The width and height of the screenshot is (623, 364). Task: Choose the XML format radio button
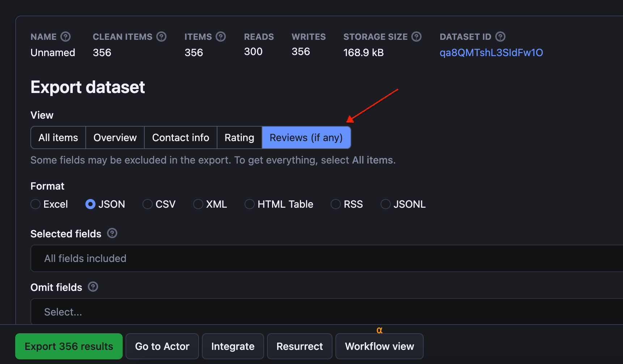coord(198,204)
